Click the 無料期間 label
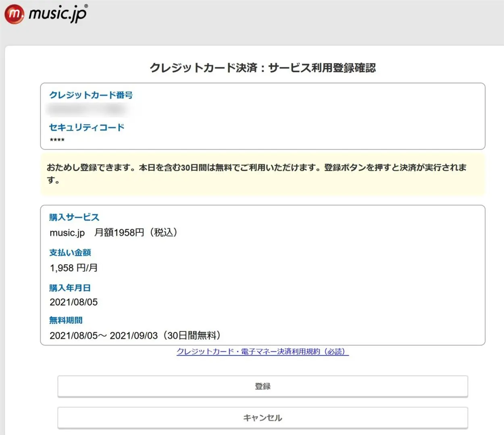504x435 pixels. (66, 320)
